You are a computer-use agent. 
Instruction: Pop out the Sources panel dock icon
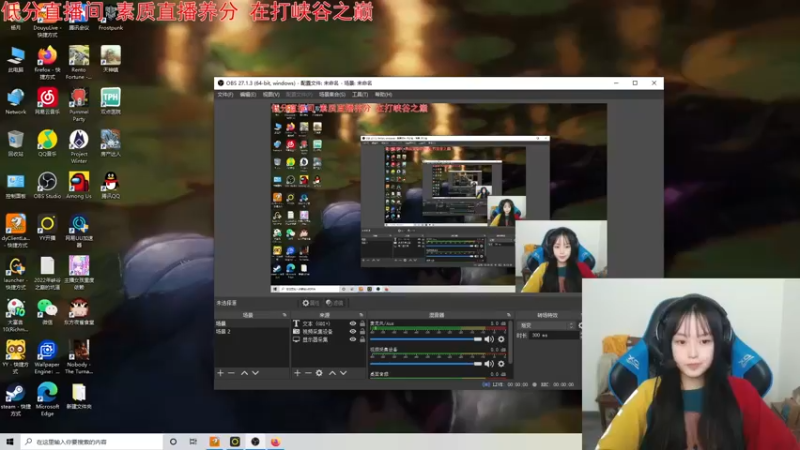[361, 315]
